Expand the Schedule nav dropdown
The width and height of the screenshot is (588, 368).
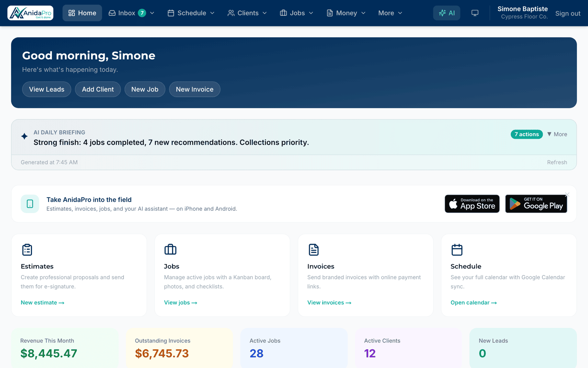point(191,13)
